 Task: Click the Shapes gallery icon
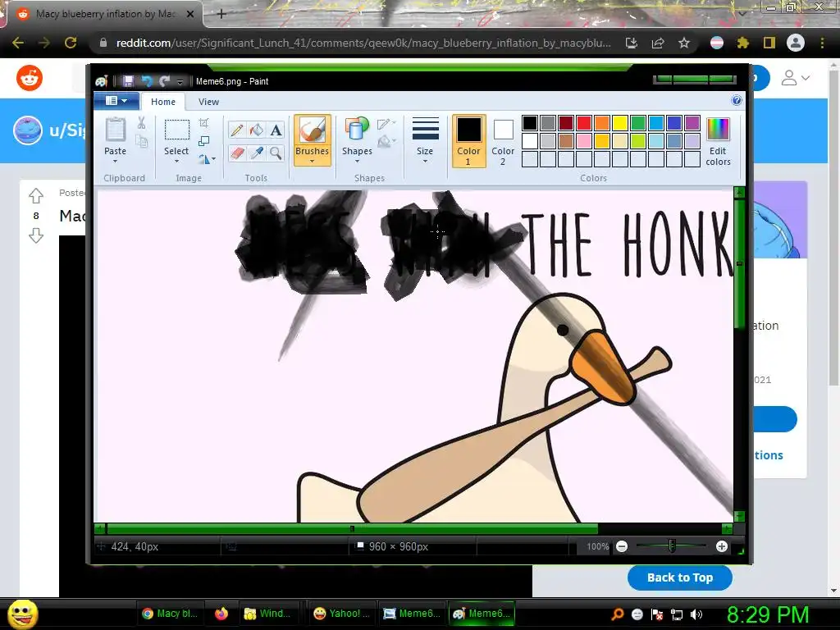[x=357, y=130]
